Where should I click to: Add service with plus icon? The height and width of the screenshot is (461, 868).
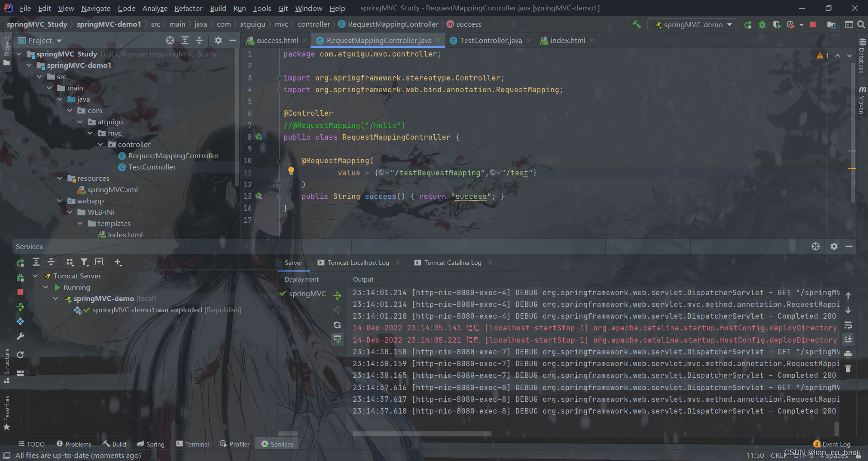click(118, 262)
